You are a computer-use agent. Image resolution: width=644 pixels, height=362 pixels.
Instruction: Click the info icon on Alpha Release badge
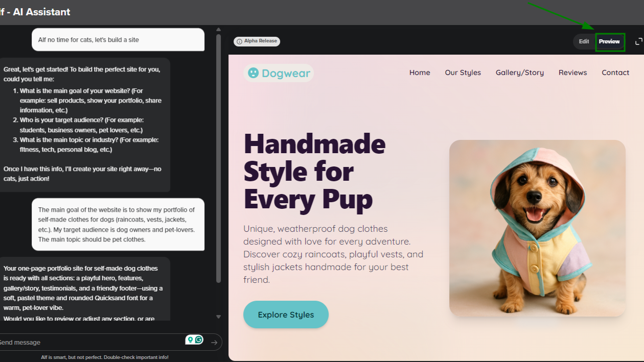point(239,41)
